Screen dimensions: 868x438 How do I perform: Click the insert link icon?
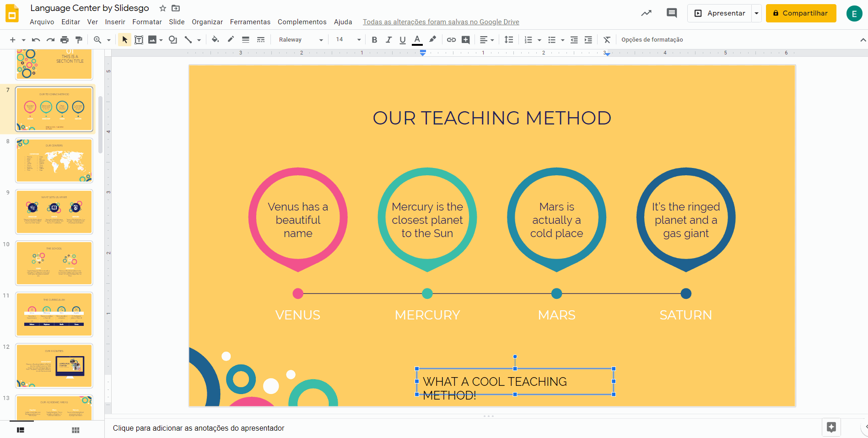[x=451, y=40]
